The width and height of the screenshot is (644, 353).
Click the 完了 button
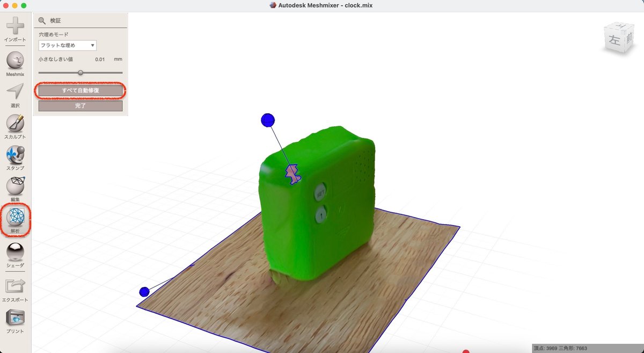[80, 106]
